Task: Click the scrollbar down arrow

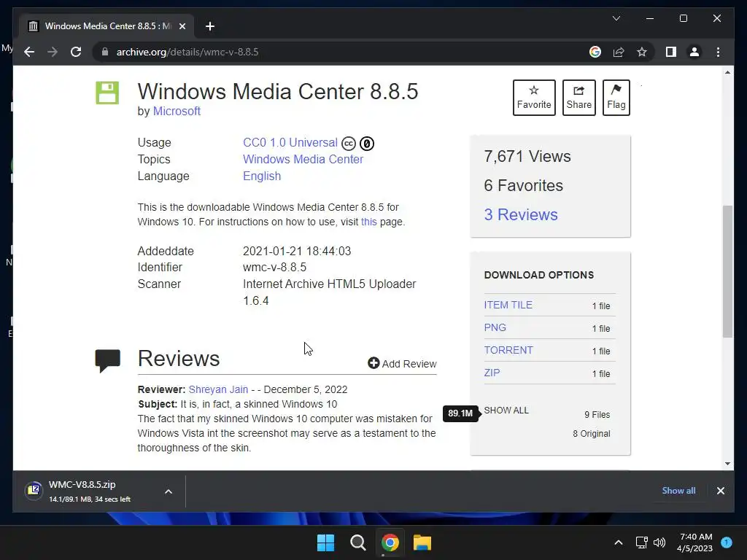Action: point(727,463)
